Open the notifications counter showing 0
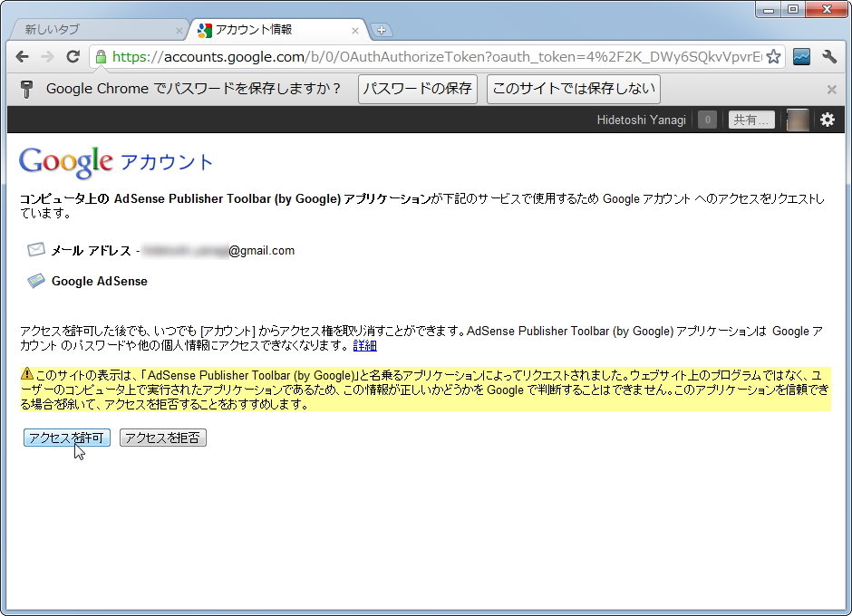Image resolution: width=852 pixels, height=616 pixels. coord(707,120)
